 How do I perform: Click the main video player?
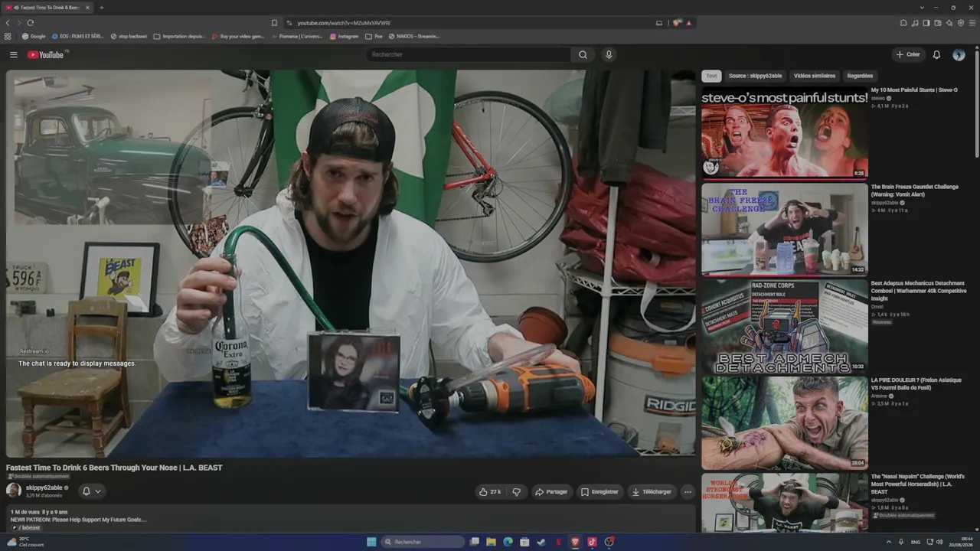point(351,263)
